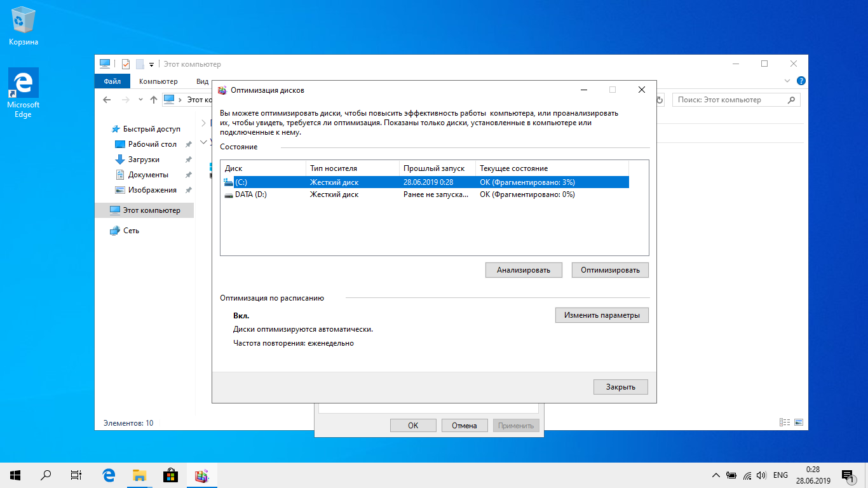Open the Файл tab in Explorer
Screen dimensions: 868x488
tap(112, 81)
